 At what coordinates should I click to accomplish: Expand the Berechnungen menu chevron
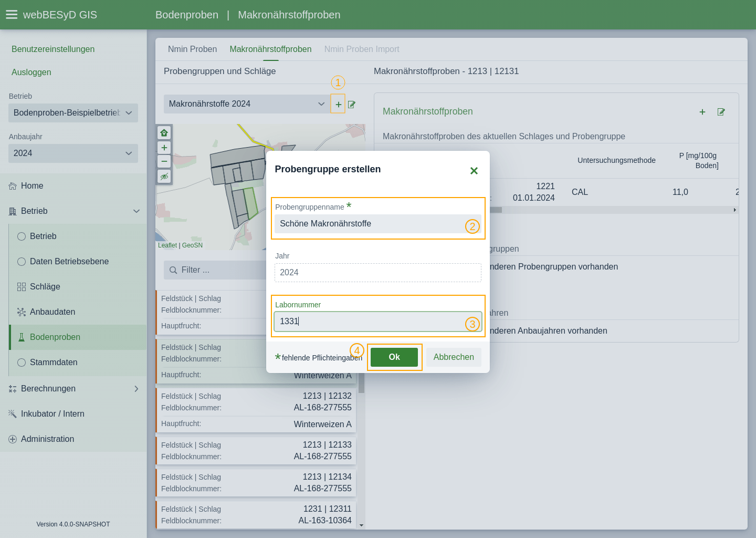pyautogui.click(x=136, y=389)
